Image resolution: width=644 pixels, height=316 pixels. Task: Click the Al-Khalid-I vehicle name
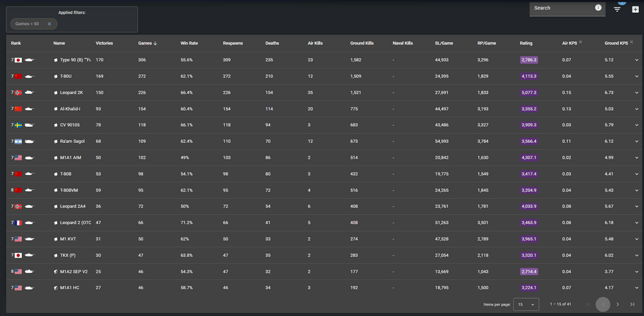pos(70,109)
